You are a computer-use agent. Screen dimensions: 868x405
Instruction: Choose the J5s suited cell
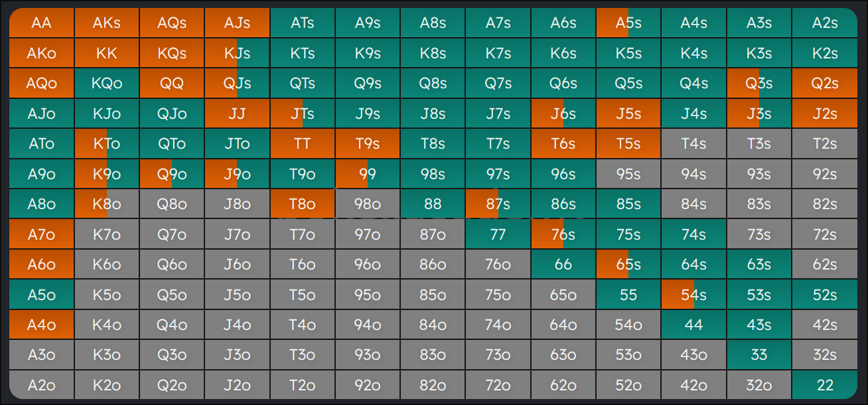[628, 114]
